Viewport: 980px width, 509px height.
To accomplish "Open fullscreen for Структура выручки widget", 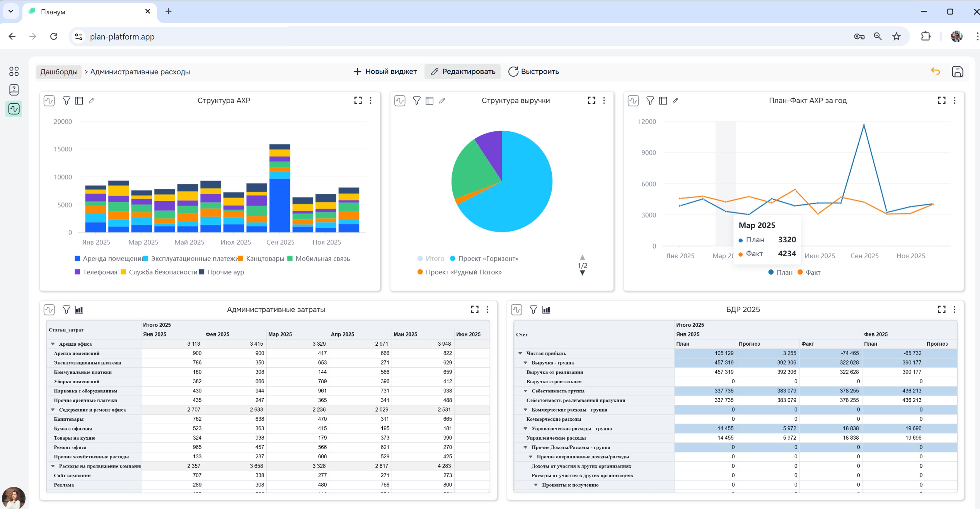I will [591, 101].
